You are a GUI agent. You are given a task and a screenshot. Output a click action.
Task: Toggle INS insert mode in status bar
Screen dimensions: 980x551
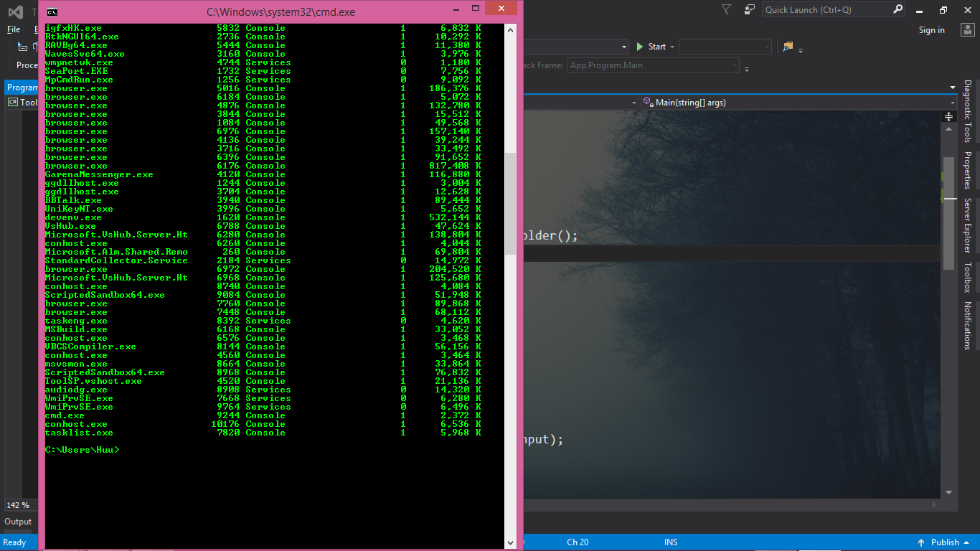point(671,542)
